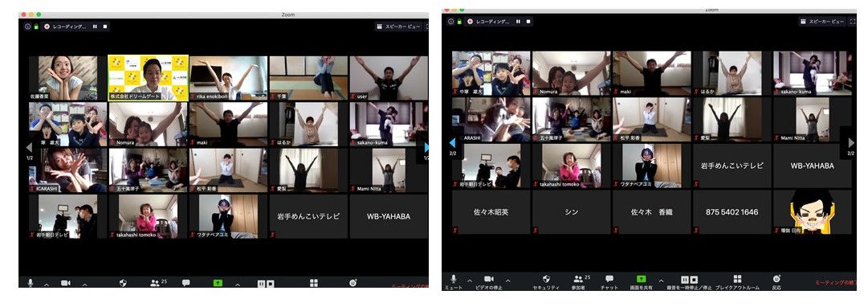Select the 佐々木昭英 participant tile
The height and width of the screenshot is (307, 868).
click(491, 211)
